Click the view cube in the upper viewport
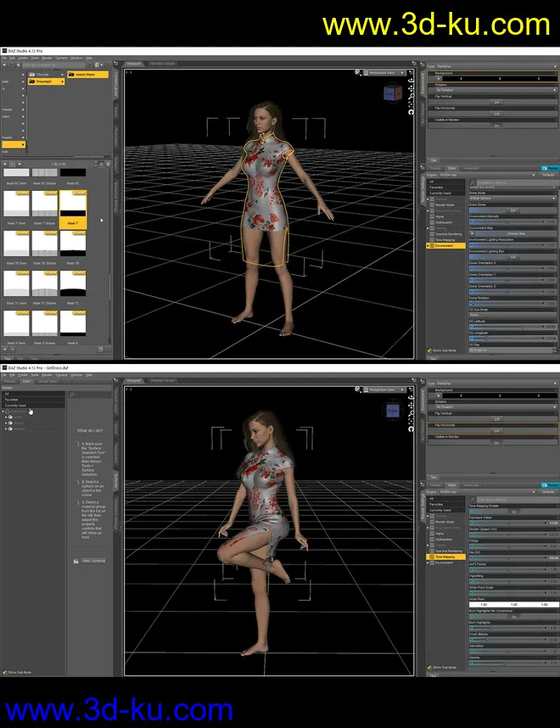The height and width of the screenshot is (728, 560). pos(393,93)
